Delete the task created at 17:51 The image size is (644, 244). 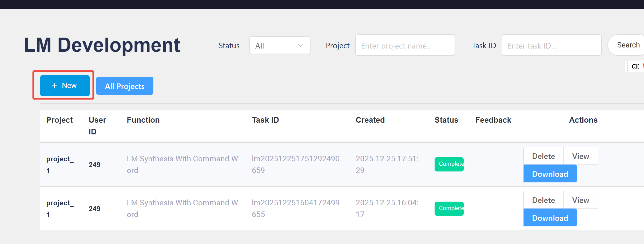click(543, 156)
